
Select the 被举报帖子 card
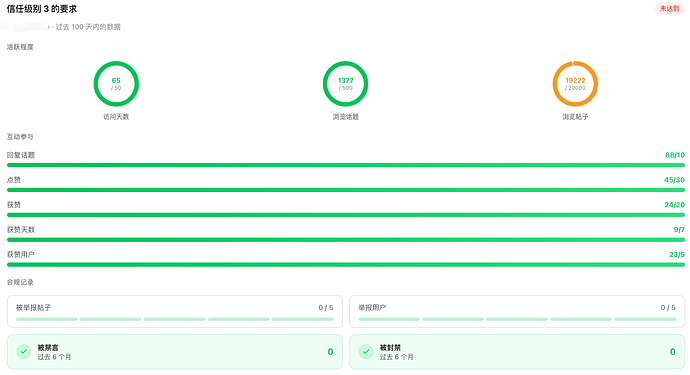pos(175,311)
